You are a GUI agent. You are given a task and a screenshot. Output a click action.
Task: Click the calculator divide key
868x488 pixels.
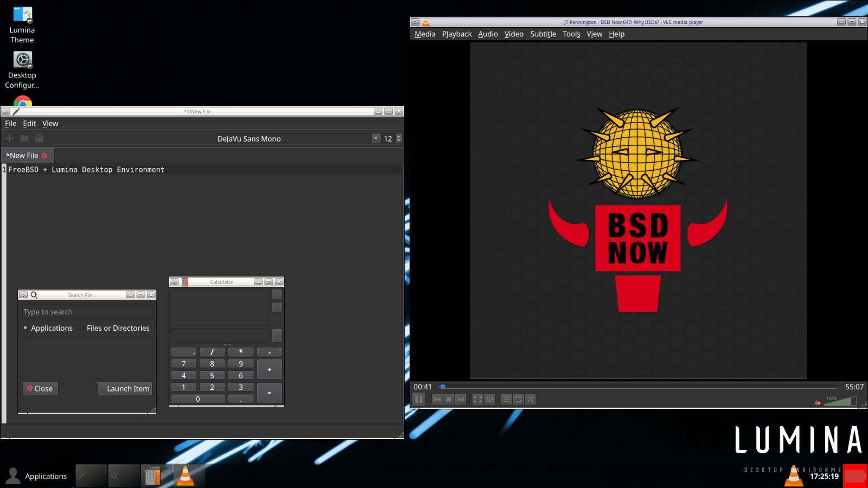(x=212, y=351)
